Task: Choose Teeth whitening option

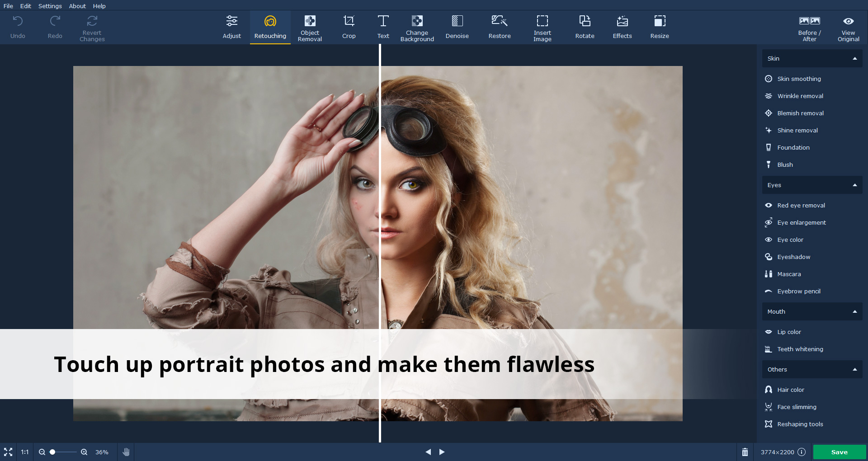Action: (x=800, y=349)
